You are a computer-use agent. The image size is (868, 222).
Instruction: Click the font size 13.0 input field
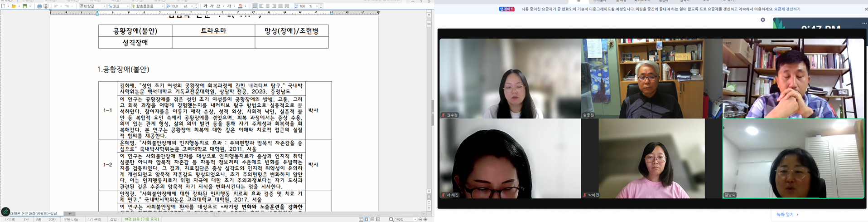click(x=177, y=6)
